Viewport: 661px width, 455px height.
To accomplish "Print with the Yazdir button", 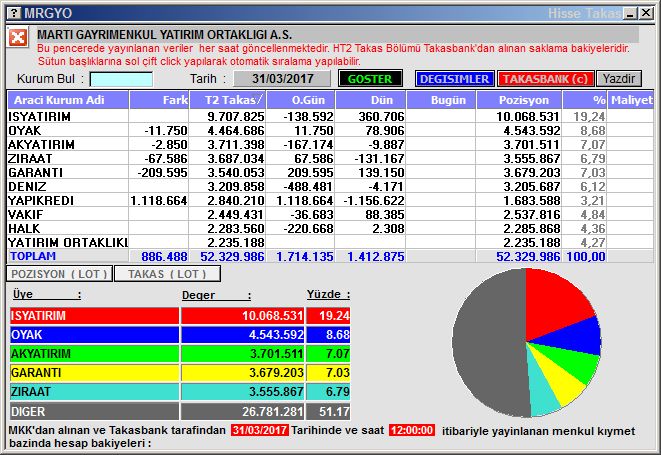I will [x=619, y=79].
